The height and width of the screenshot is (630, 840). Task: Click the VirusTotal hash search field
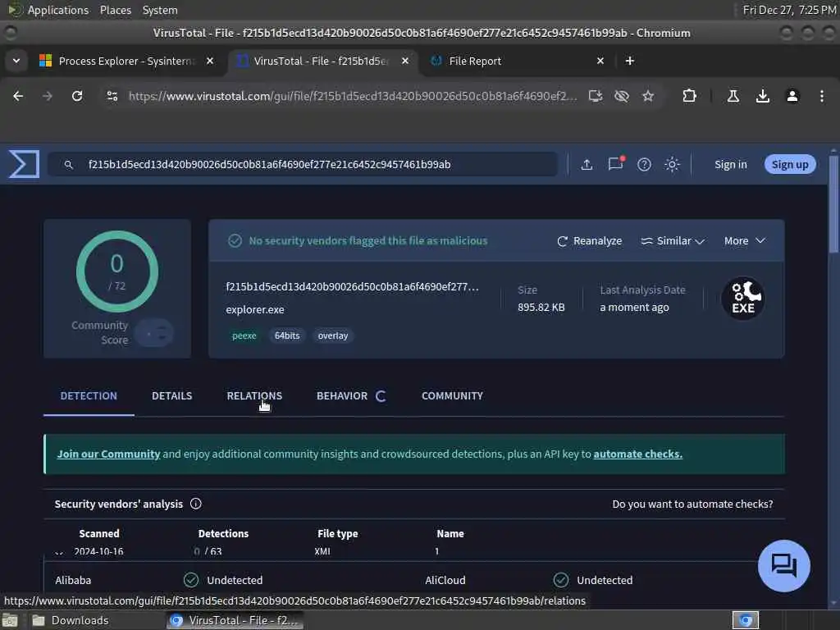click(303, 164)
